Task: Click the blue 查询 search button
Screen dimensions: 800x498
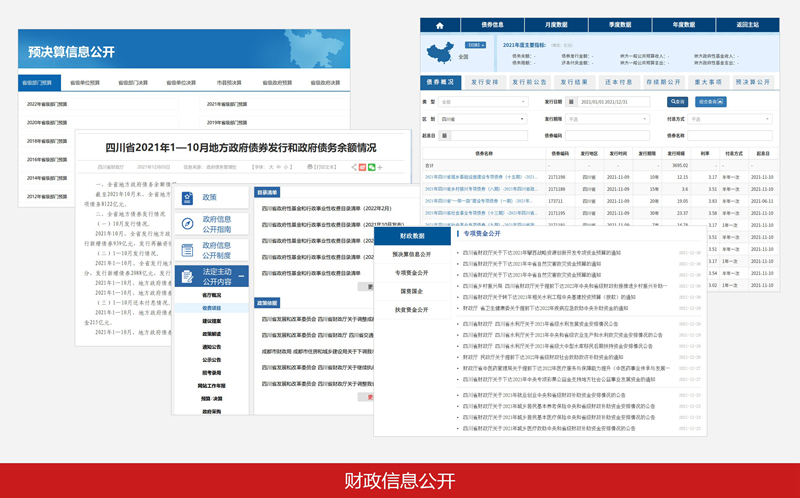Action: coord(677,101)
